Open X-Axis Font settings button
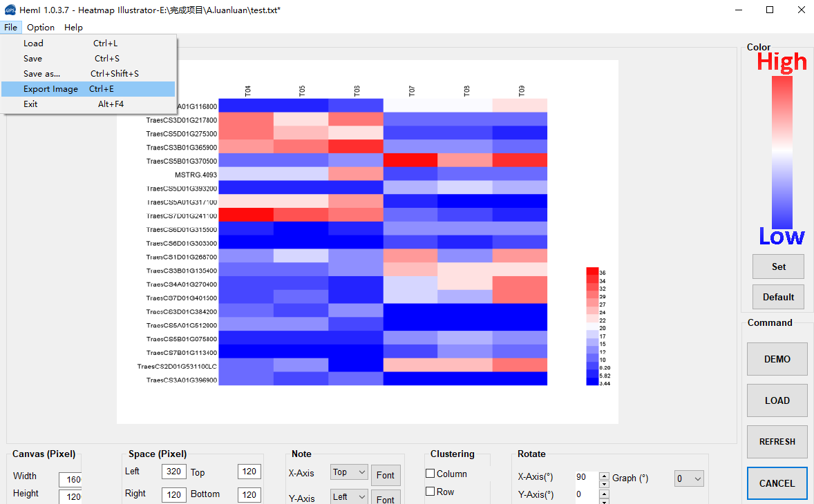The height and width of the screenshot is (504, 814). [x=385, y=475]
